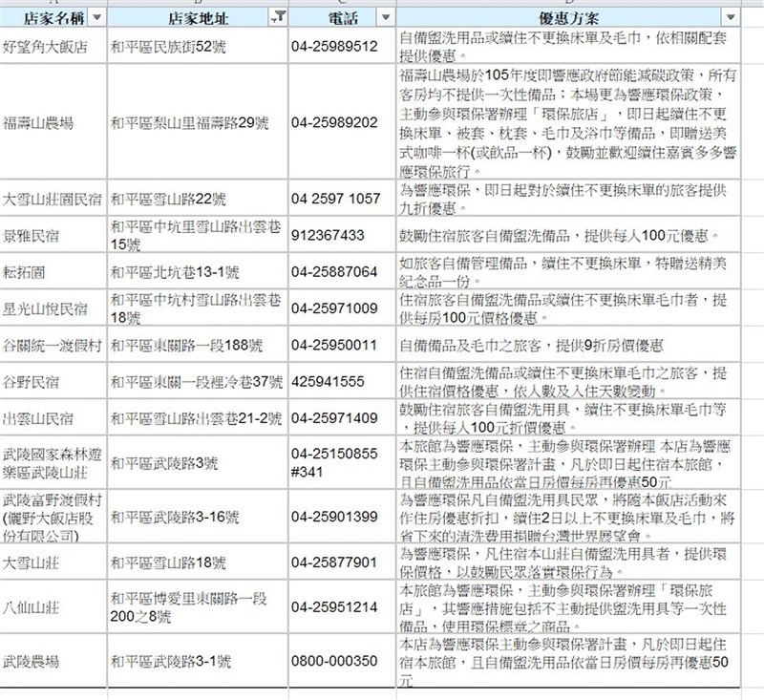Select the cell 星光山悅民宿
764x700 pixels.
pos(53,308)
